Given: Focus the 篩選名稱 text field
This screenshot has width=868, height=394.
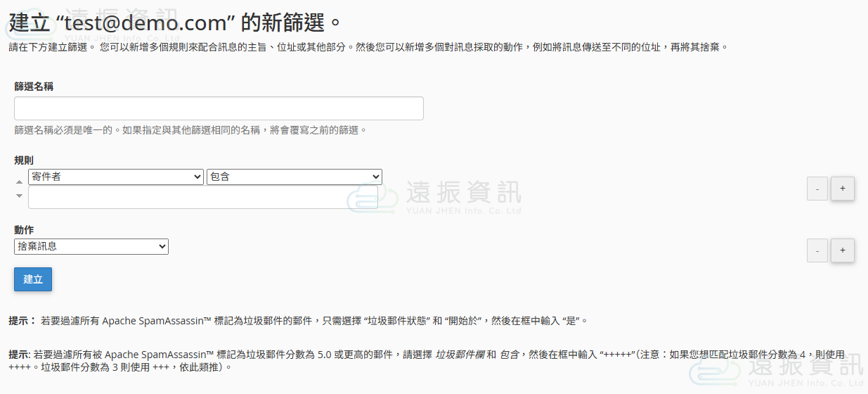Looking at the screenshot, I should (x=219, y=108).
